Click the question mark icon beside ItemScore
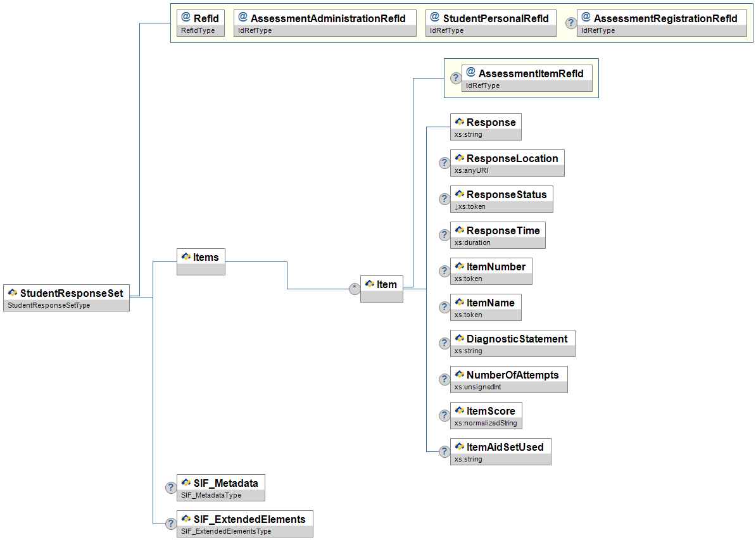Screen dimensions: 756x540 pos(444,416)
